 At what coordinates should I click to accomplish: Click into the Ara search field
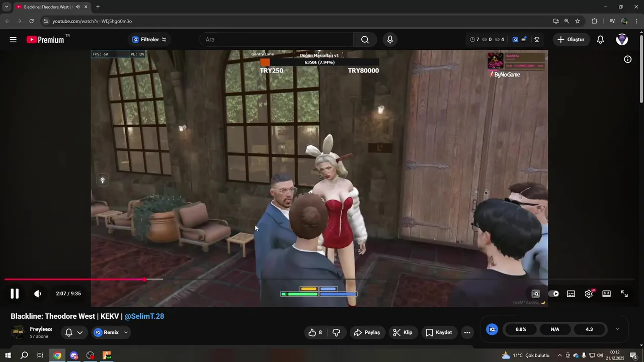point(277,40)
